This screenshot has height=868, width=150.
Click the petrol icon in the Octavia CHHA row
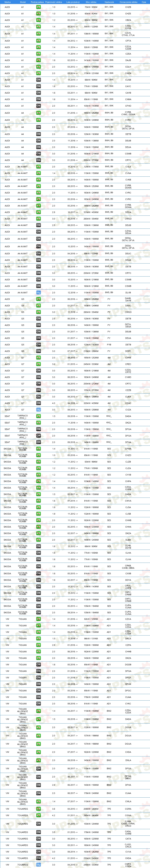39,527
